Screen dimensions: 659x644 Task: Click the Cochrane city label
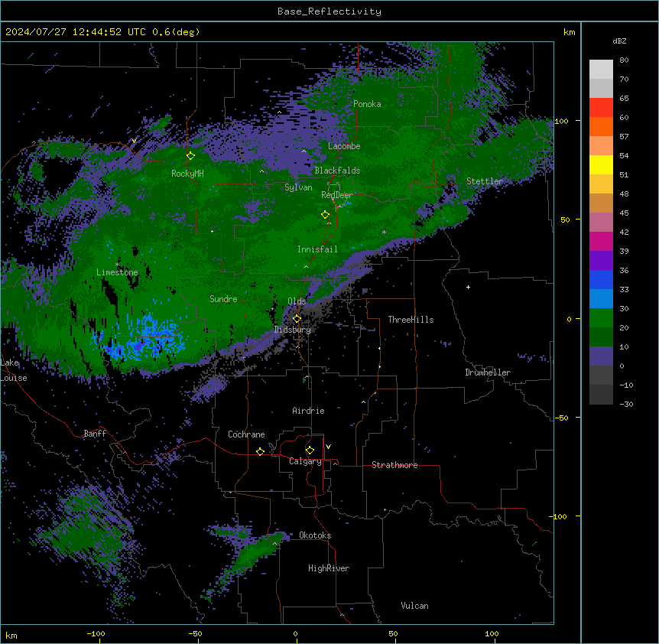[x=246, y=434]
